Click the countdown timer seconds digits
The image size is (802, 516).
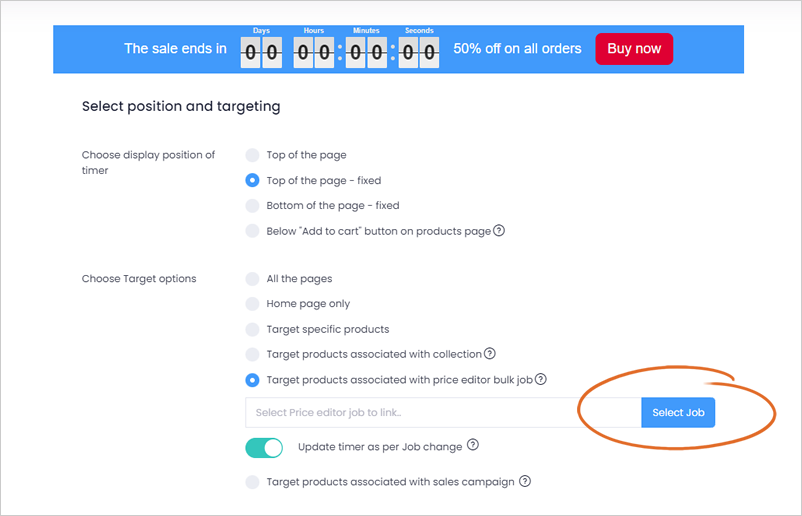(x=419, y=52)
